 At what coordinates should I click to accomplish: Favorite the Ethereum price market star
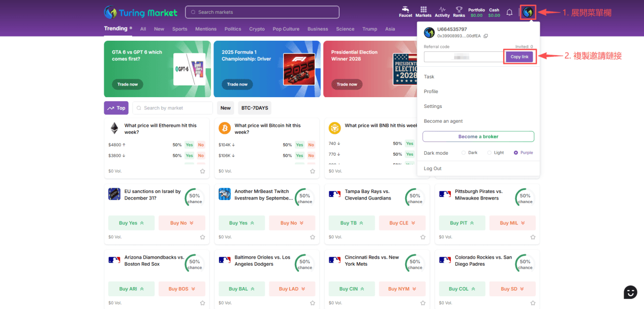(x=202, y=171)
